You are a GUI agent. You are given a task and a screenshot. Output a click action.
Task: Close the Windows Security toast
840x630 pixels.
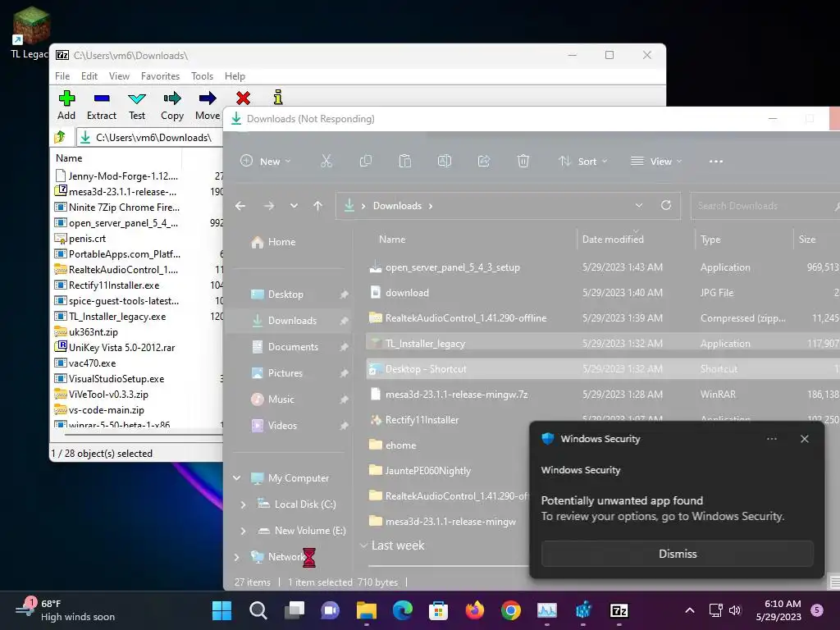[804, 439]
